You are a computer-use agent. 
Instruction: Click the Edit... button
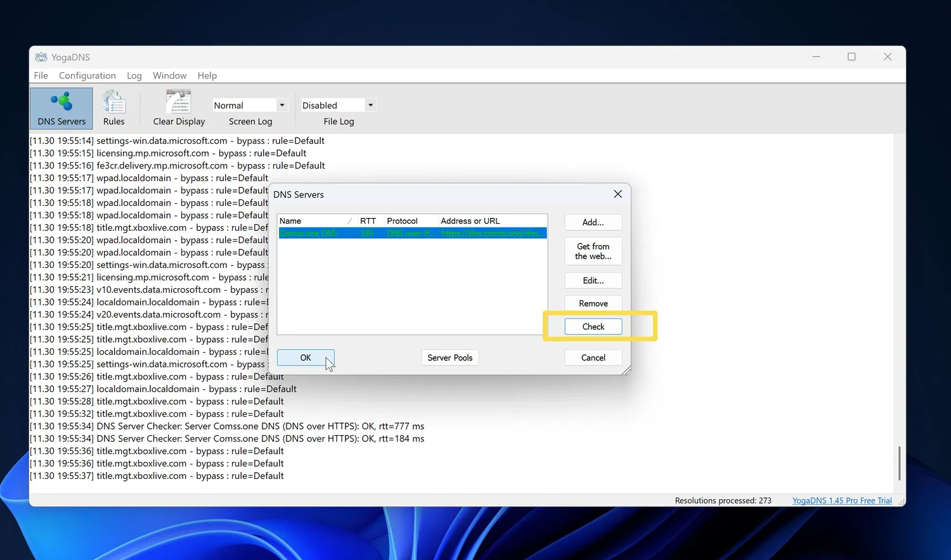[593, 281]
